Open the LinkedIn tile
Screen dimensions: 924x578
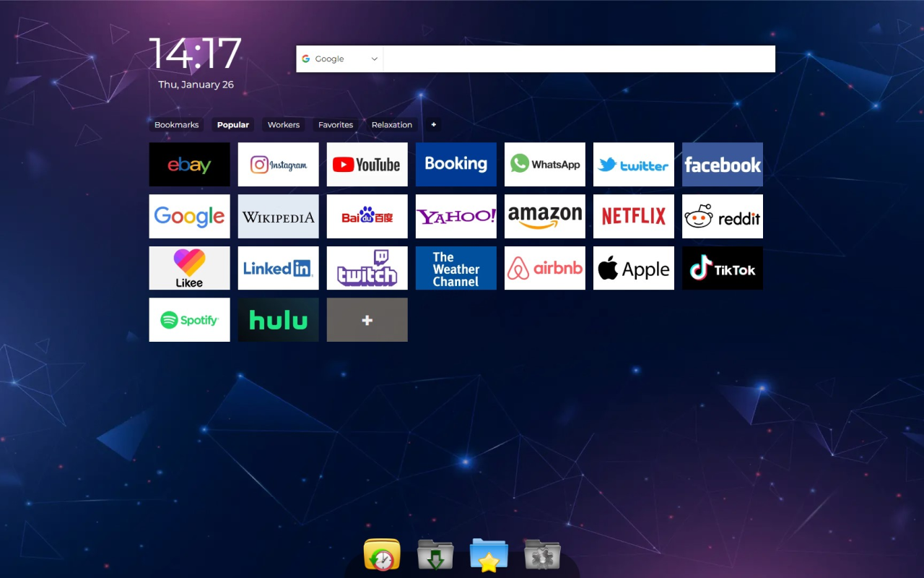coord(278,268)
